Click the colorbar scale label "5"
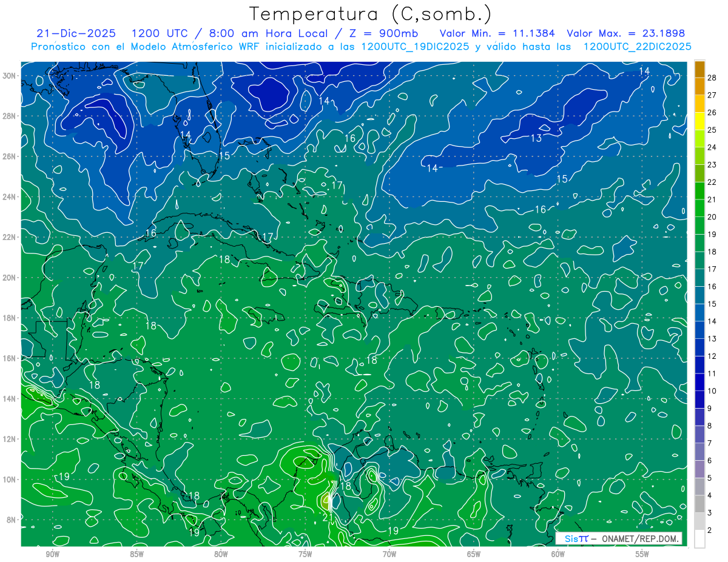728x562 pixels. point(710,478)
